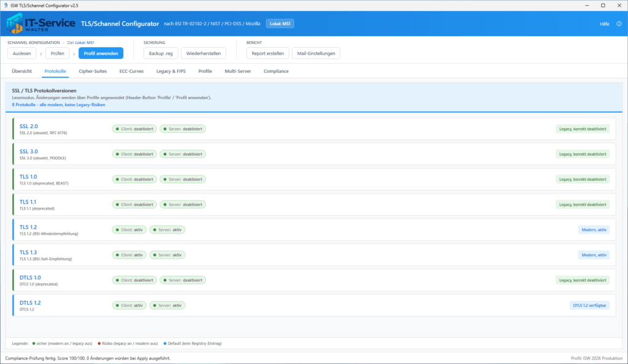Image resolution: width=628 pixels, height=364 pixels.
Task: Select the Protokolle tab
Action: click(55, 71)
